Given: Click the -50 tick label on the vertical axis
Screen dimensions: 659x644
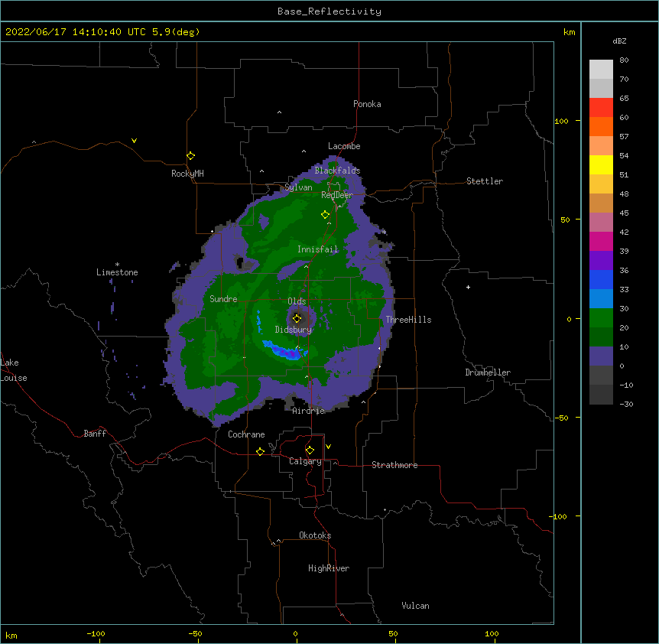Looking at the screenshot, I should 561,418.
